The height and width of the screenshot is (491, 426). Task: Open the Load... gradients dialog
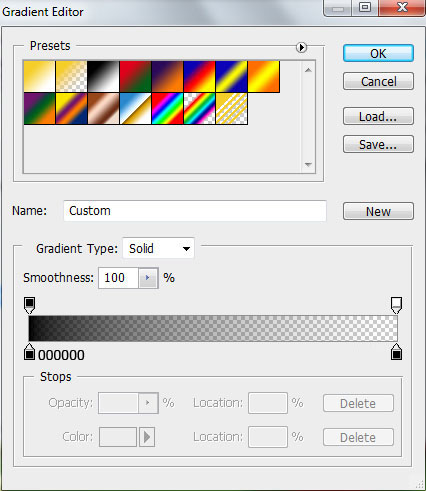378,116
